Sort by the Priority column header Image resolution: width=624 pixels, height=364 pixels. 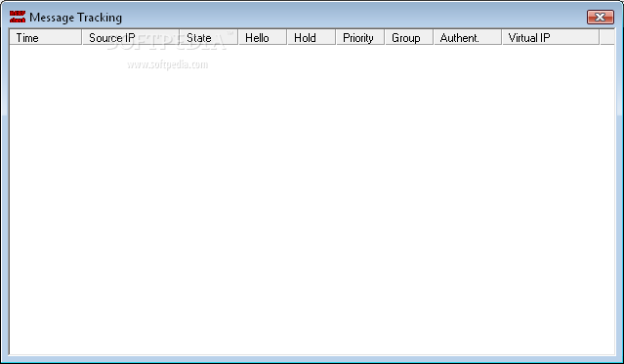[360, 37]
